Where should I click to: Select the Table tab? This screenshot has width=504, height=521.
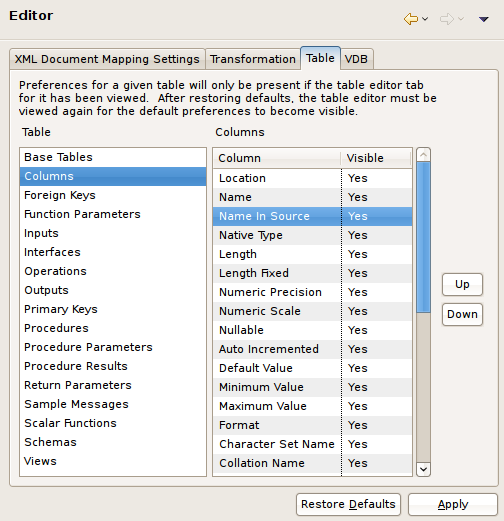[x=320, y=58]
